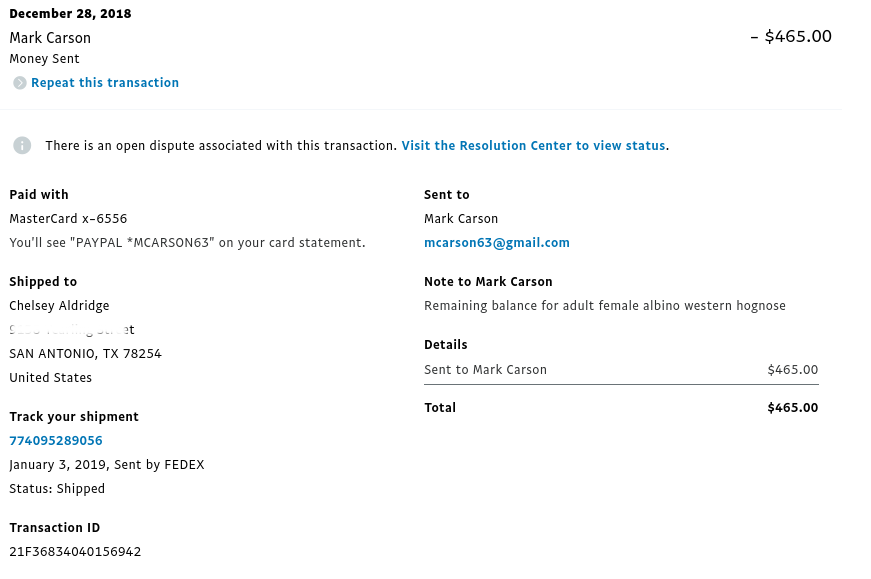Click the SAN ANTONIO, TX 78254 address line

pyautogui.click(x=86, y=354)
